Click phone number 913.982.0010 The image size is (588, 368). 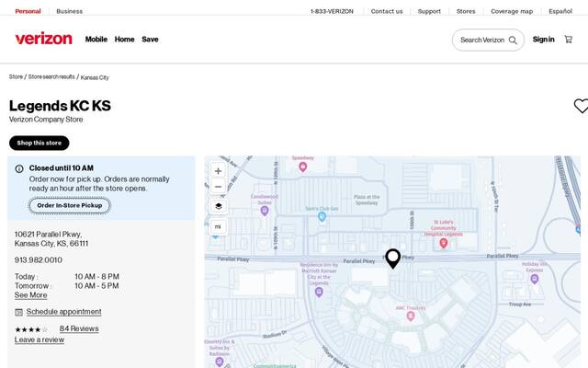click(x=39, y=259)
